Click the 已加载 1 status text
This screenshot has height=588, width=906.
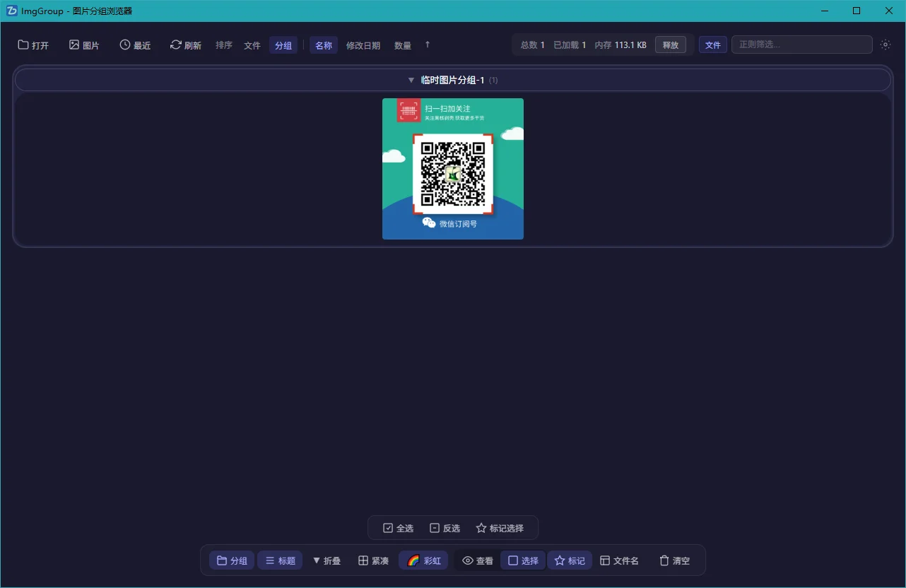pos(570,45)
